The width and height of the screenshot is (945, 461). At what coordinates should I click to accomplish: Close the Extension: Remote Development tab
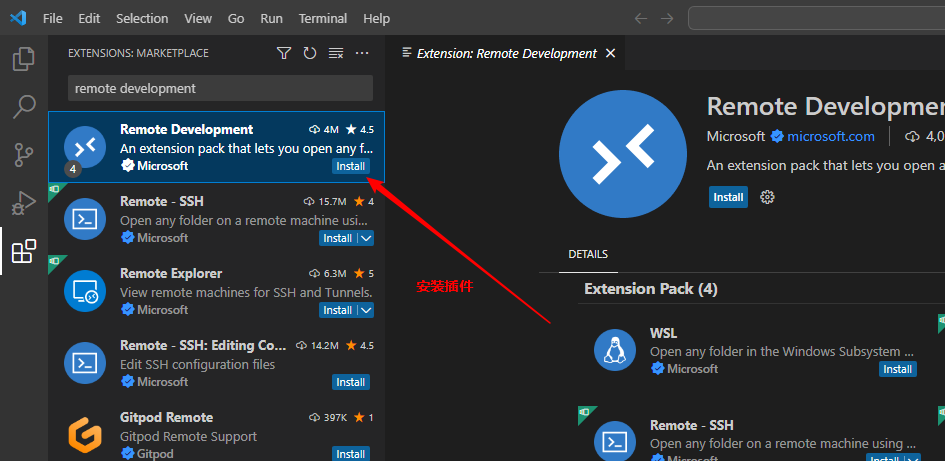pos(610,53)
